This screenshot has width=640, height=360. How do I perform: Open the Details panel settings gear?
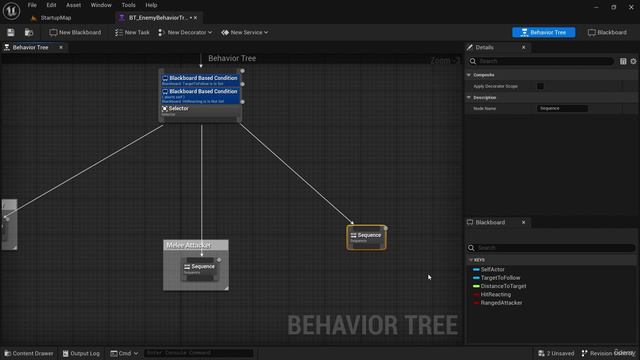(x=633, y=61)
